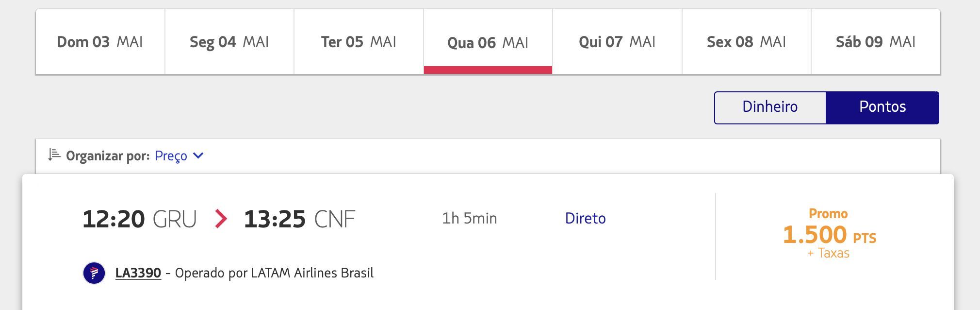Click the sort order icon beside Organizar por
The height and width of the screenshot is (310, 980).
(x=54, y=155)
